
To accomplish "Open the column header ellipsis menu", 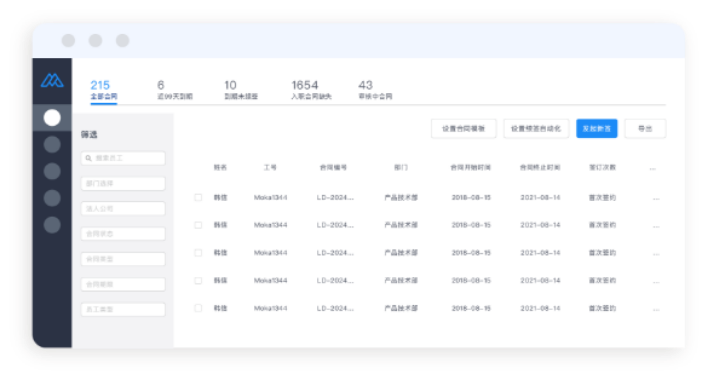I will tap(652, 168).
